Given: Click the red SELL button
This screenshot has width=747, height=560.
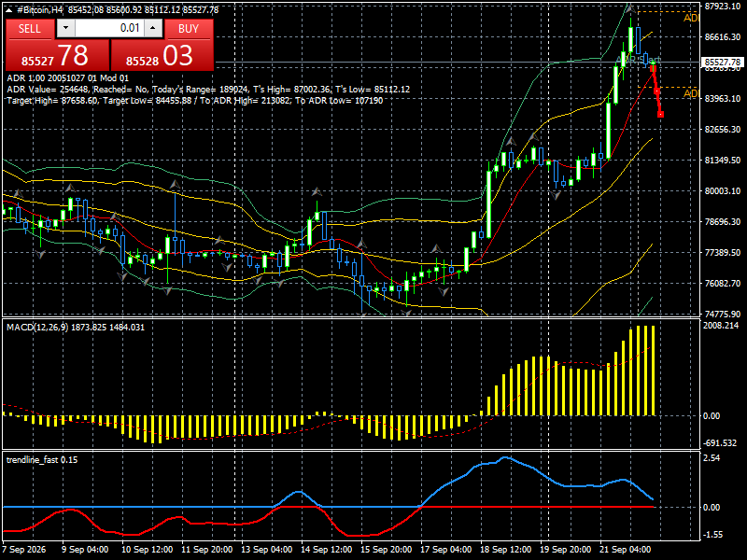Looking at the screenshot, I should (30, 29).
